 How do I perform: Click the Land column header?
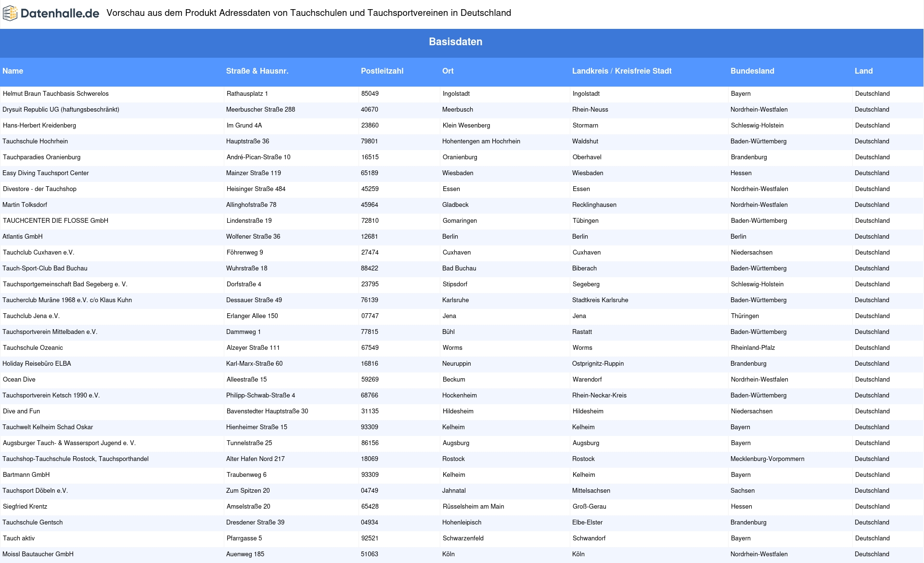pos(864,71)
